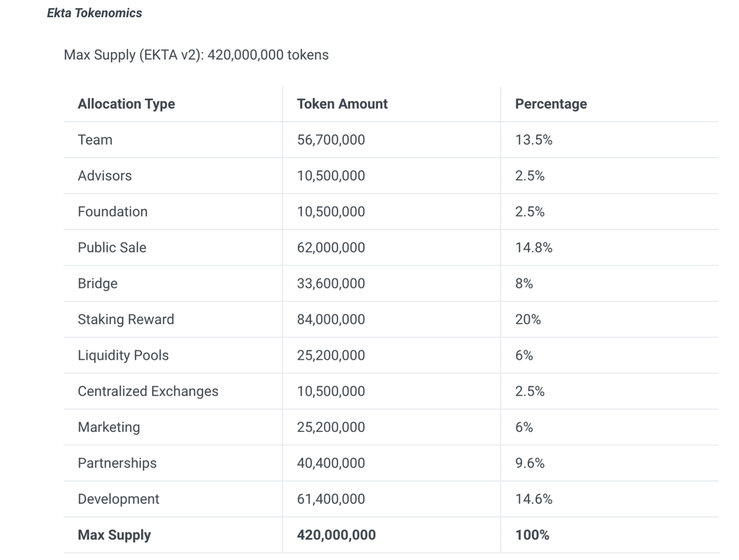Select the Staking Reward row label
The width and height of the screenshot is (739, 560).
[x=126, y=319]
